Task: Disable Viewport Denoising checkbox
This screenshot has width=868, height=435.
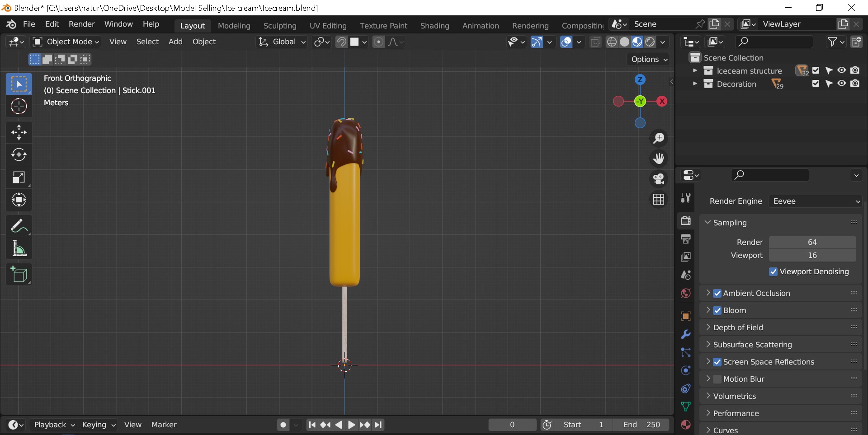Action: 773,271
